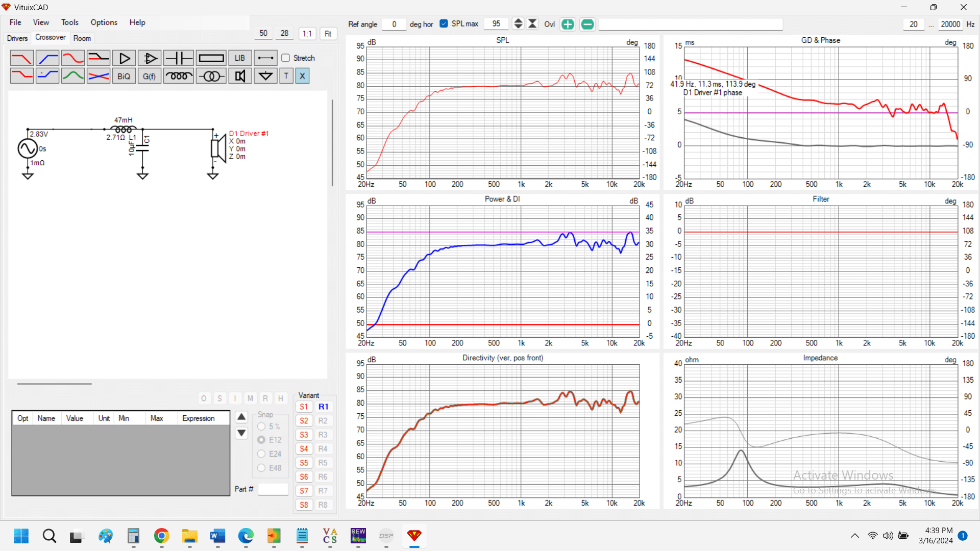Remove overlay with green minus button

click(587, 24)
